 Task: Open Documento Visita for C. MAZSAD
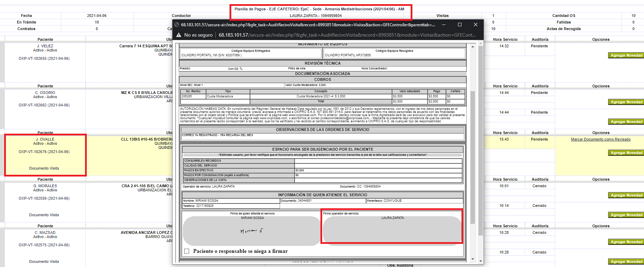44,262
